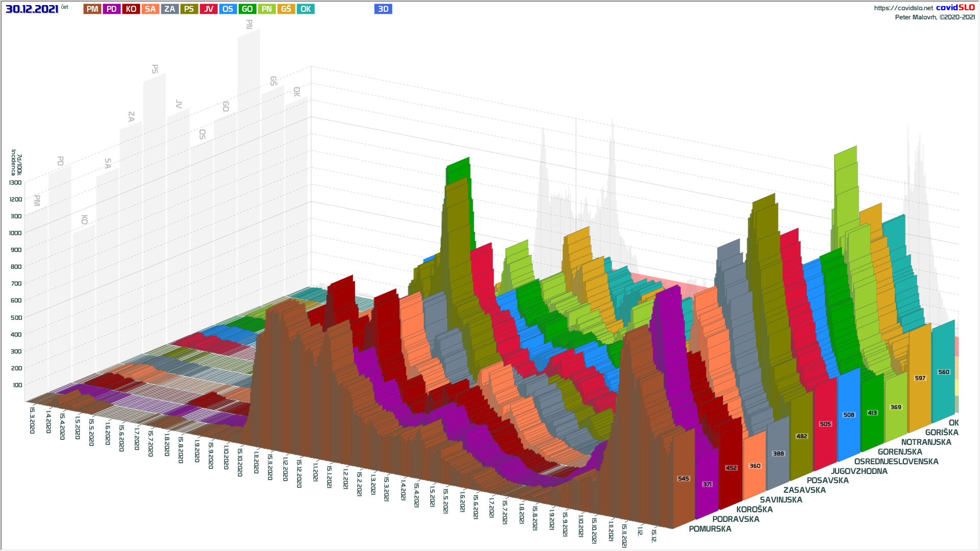This screenshot has width=980, height=551.
Task: Click the 30.12.2021 date heading
Action: [x=32, y=9]
